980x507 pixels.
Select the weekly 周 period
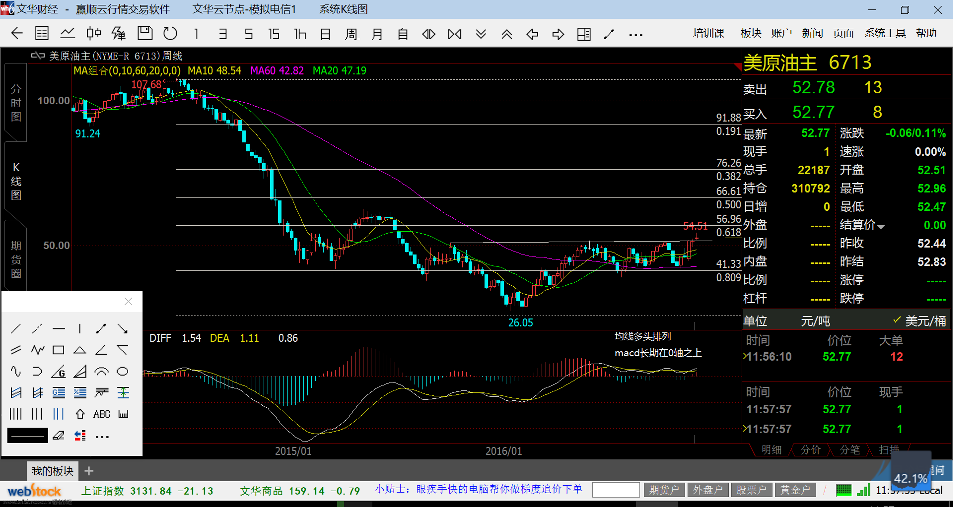pos(351,34)
